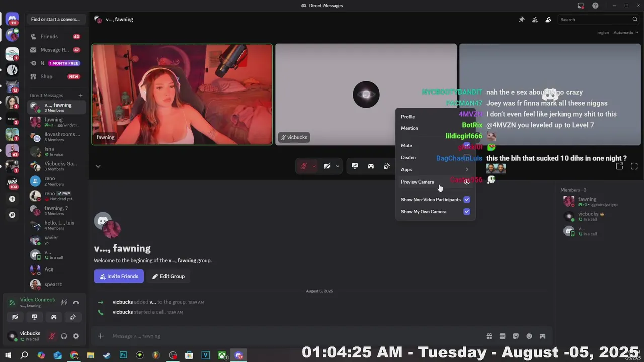Add attachment with the plus icon
The width and height of the screenshot is (644, 362).
pyautogui.click(x=101, y=336)
